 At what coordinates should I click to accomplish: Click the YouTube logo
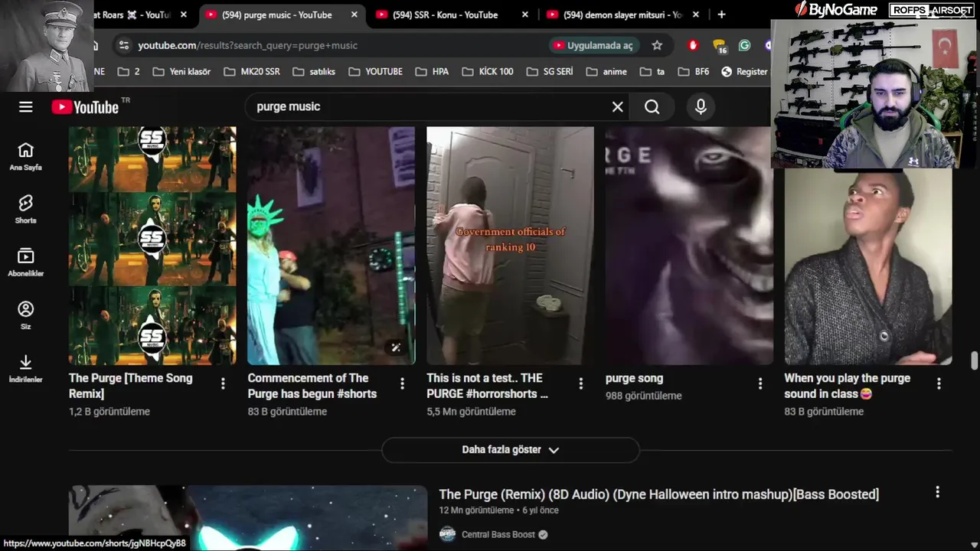(x=85, y=107)
